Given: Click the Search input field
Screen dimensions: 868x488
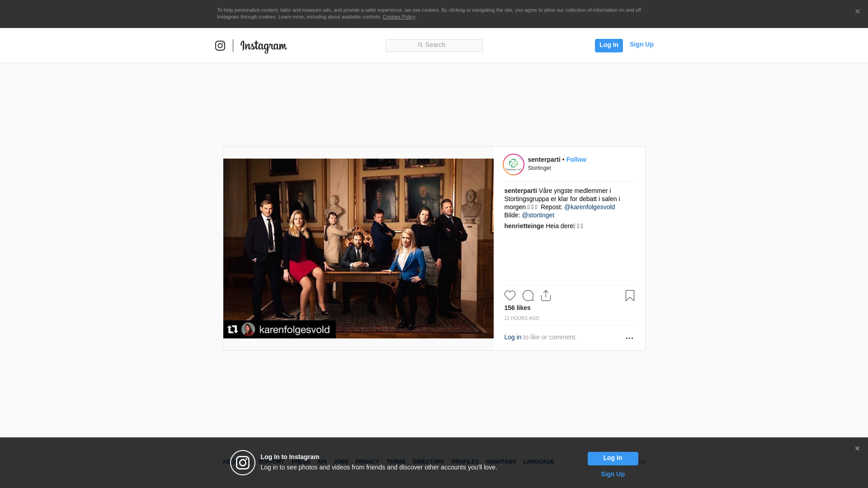Looking at the screenshot, I should pos(434,45).
